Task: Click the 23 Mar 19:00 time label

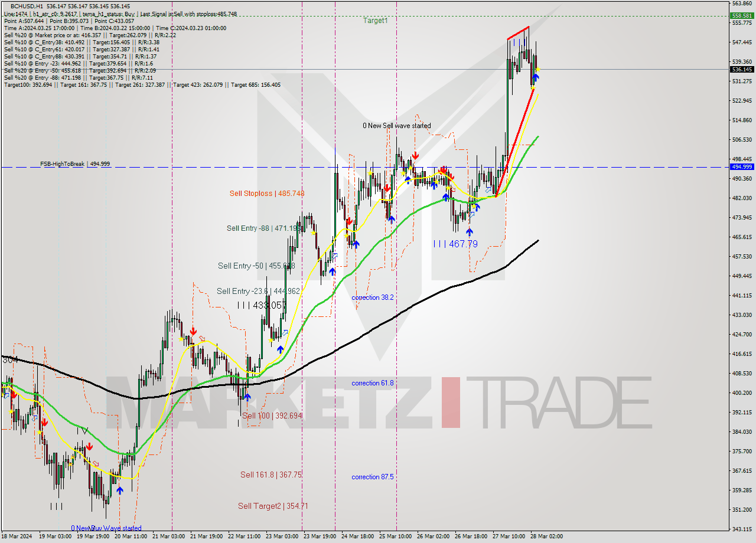Action: 320,537
